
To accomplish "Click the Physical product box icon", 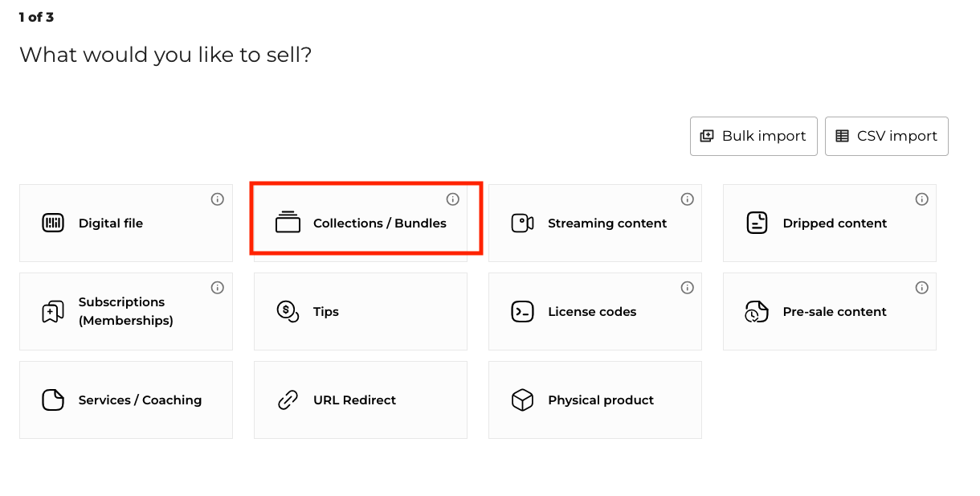I will click(522, 400).
